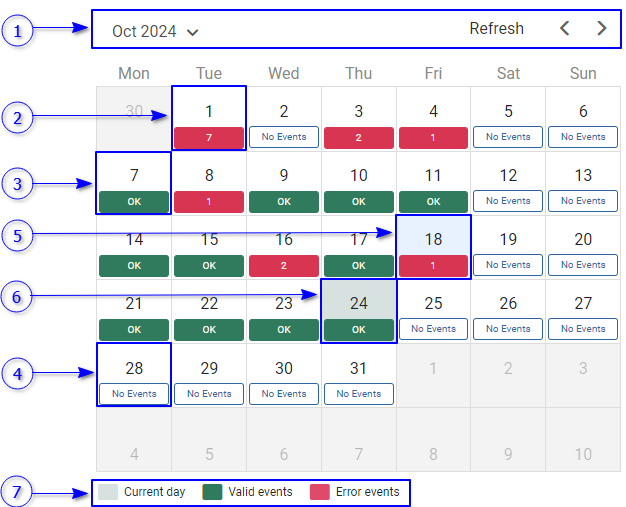626x507 pixels.
Task: Click the red 1 badge on October 8
Action: [209, 201]
